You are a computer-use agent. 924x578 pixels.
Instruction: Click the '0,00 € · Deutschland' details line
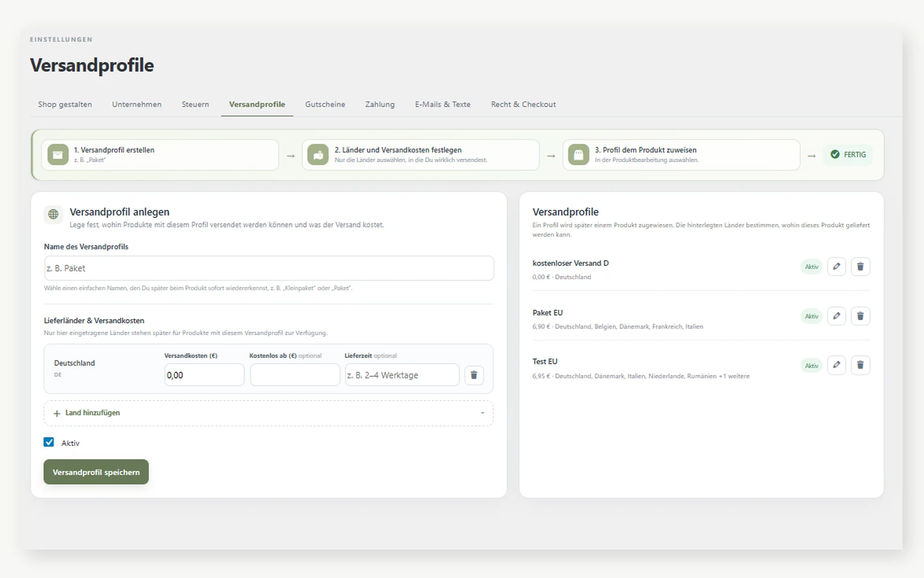[562, 277]
